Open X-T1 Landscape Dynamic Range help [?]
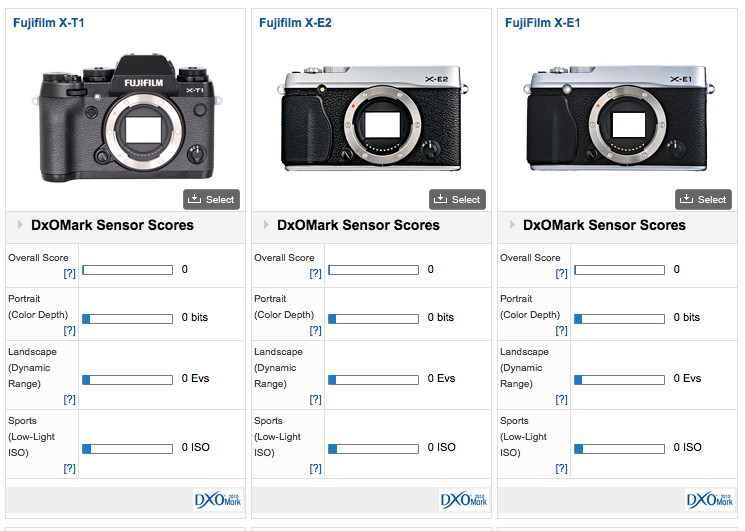The image size is (745, 531). (69, 399)
